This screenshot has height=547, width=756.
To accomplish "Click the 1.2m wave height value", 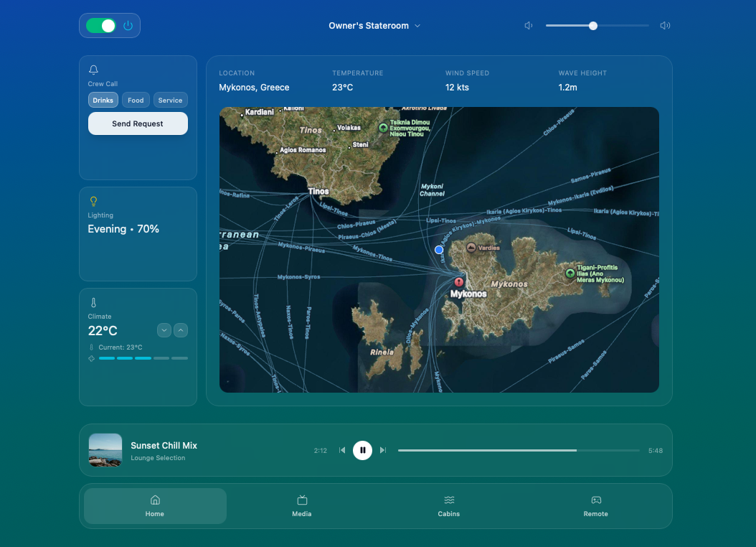I will (x=567, y=88).
